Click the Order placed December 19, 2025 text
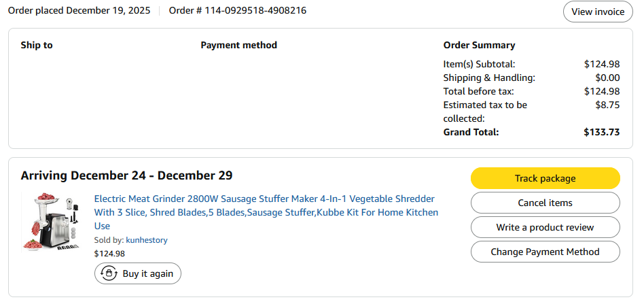The width and height of the screenshot is (644, 304). point(79,11)
